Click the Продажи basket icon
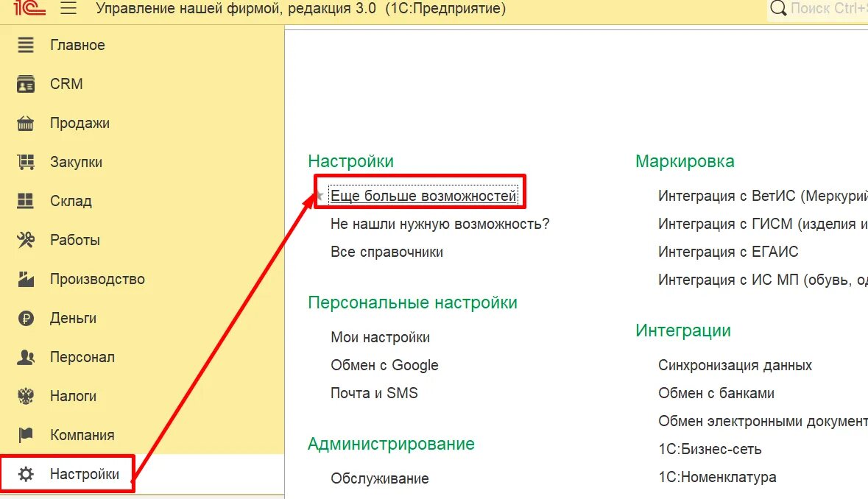The height and width of the screenshot is (499, 868). click(26, 123)
